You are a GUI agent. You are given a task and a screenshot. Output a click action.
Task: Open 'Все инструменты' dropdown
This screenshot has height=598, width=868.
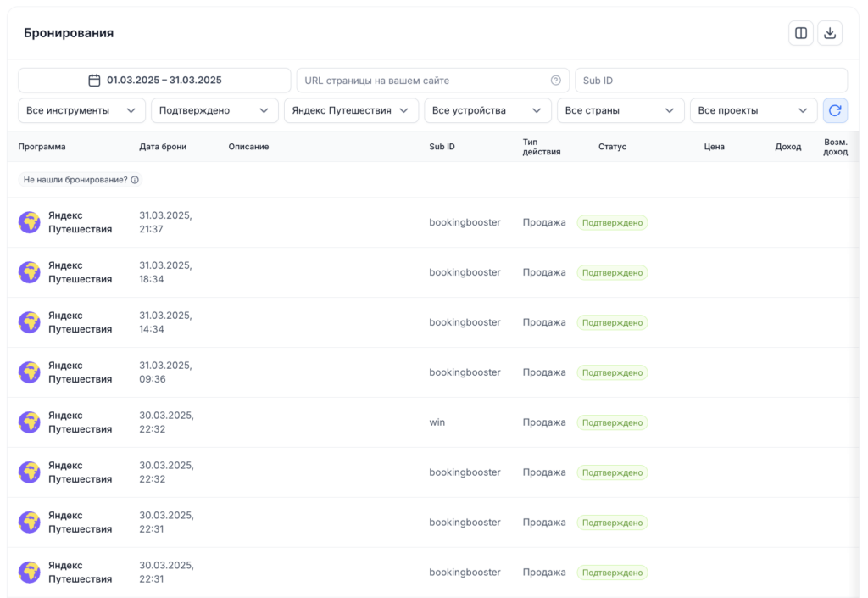coord(82,110)
